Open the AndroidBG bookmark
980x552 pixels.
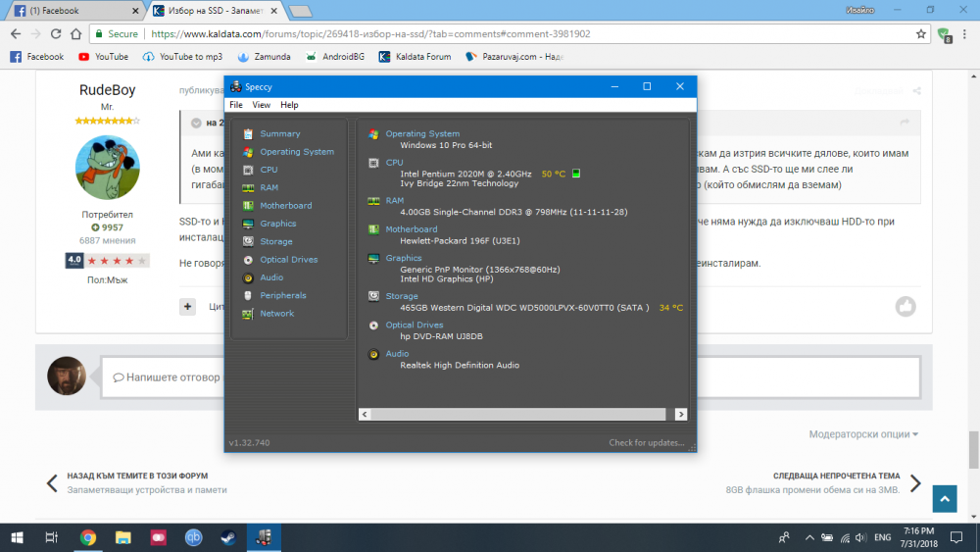(335, 56)
